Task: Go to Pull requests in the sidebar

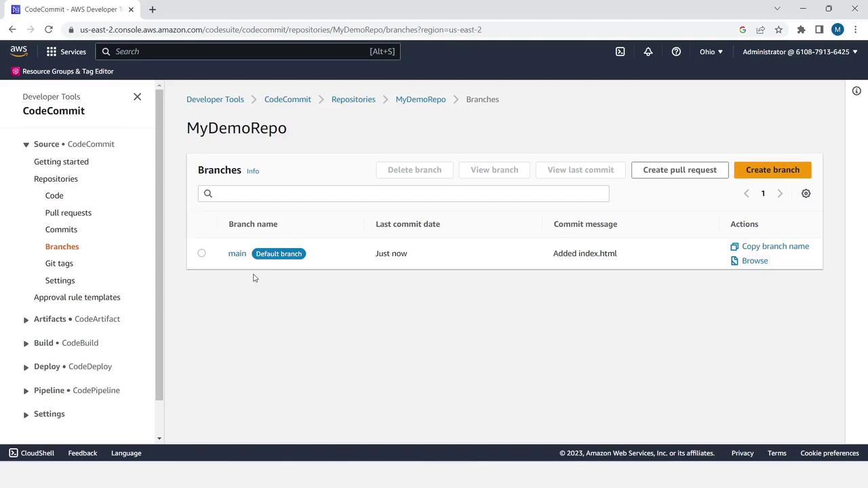Action: (68, 213)
